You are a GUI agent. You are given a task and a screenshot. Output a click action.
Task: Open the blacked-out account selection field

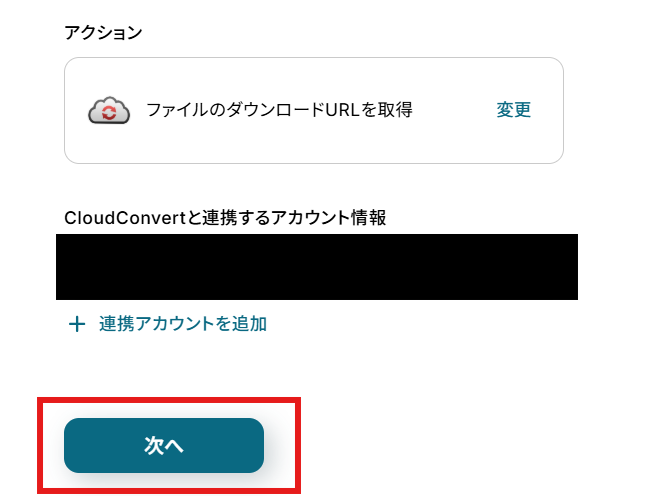pyautogui.click(x=317, y=267)
